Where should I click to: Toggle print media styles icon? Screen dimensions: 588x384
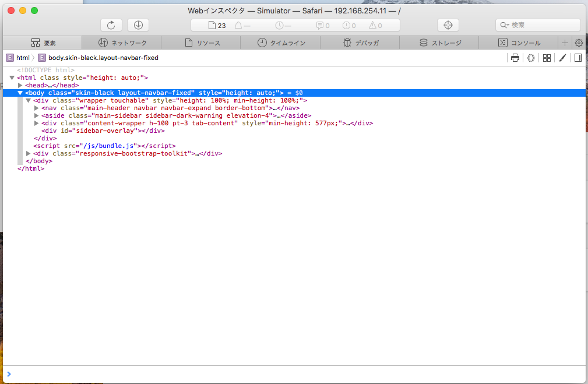515,58
